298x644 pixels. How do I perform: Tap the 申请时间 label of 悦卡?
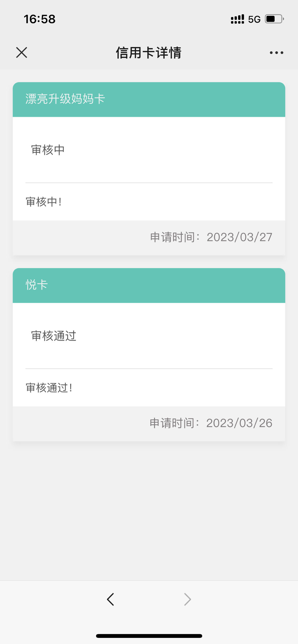click(175, 423)
